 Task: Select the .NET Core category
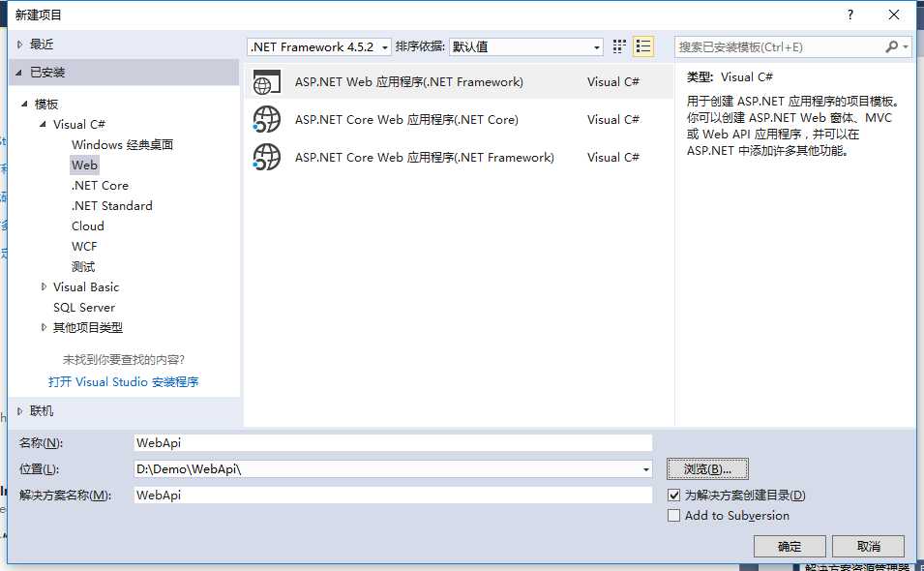coord(101,186)
